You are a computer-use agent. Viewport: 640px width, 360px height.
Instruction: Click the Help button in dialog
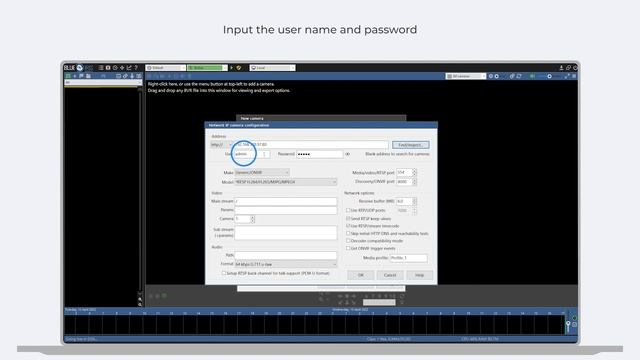[x=419, y=275]
